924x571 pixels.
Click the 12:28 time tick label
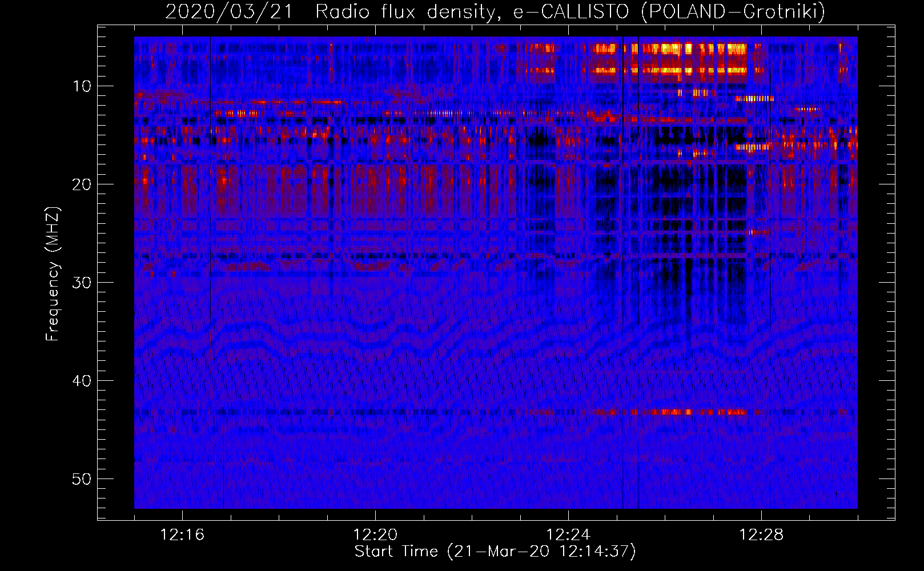(761, 535)
